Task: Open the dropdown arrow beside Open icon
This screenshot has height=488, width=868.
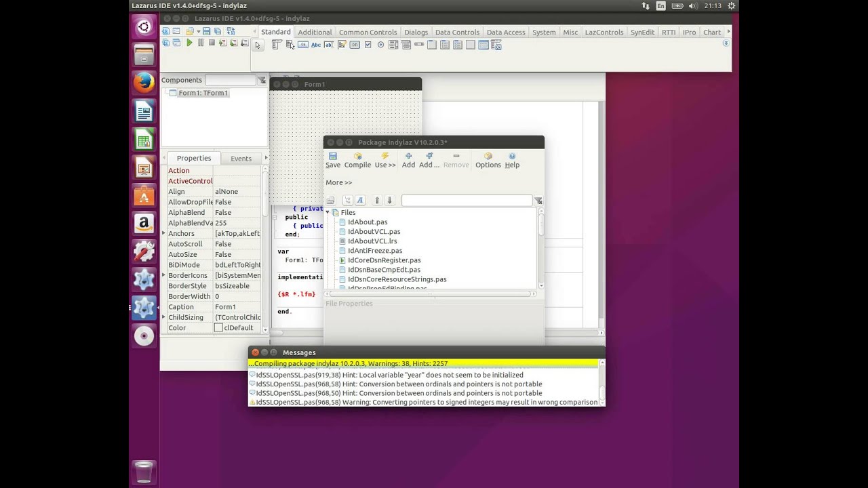Action: tap(199, 31)
